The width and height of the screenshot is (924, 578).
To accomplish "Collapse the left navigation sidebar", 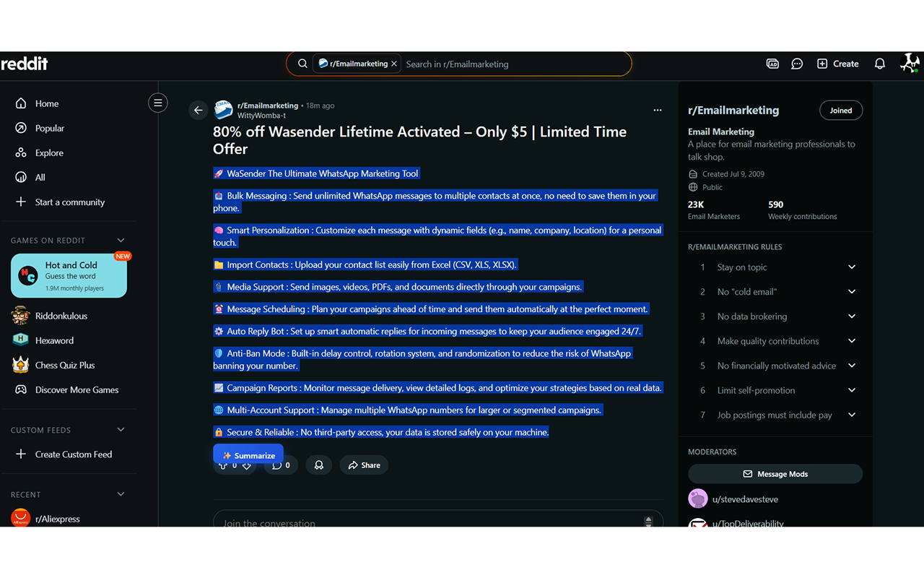I will click(x=157, y=103).
